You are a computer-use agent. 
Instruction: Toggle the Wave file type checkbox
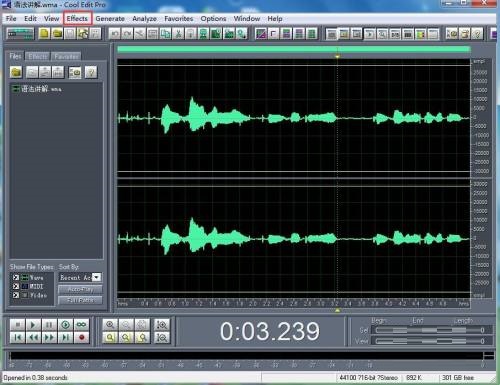coord(16,277)
